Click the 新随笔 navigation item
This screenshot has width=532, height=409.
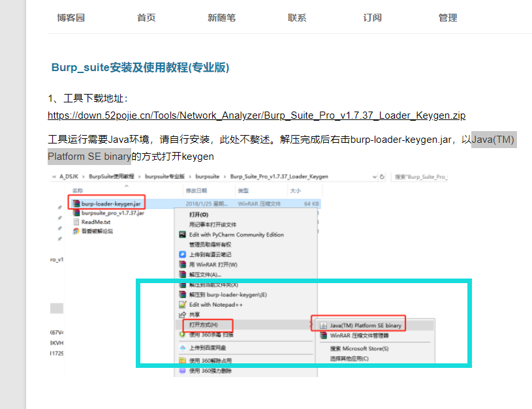pyautogui.click(x=221, y=18)
